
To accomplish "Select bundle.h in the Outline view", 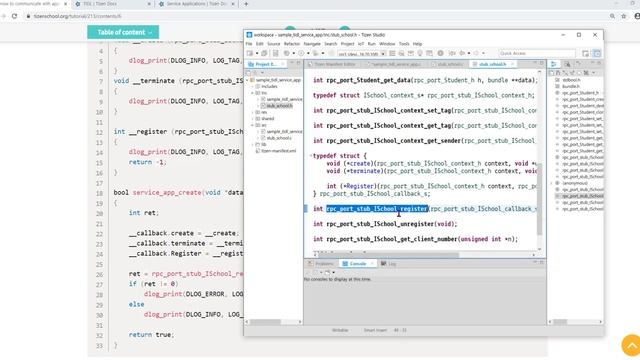I will tap(571, 87).
